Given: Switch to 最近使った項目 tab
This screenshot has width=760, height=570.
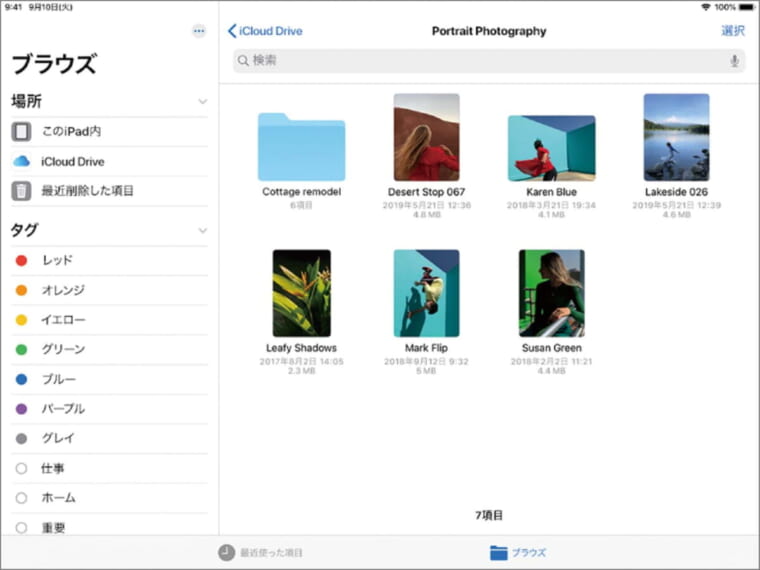Looking at the screenshot, I should point(260,552).
